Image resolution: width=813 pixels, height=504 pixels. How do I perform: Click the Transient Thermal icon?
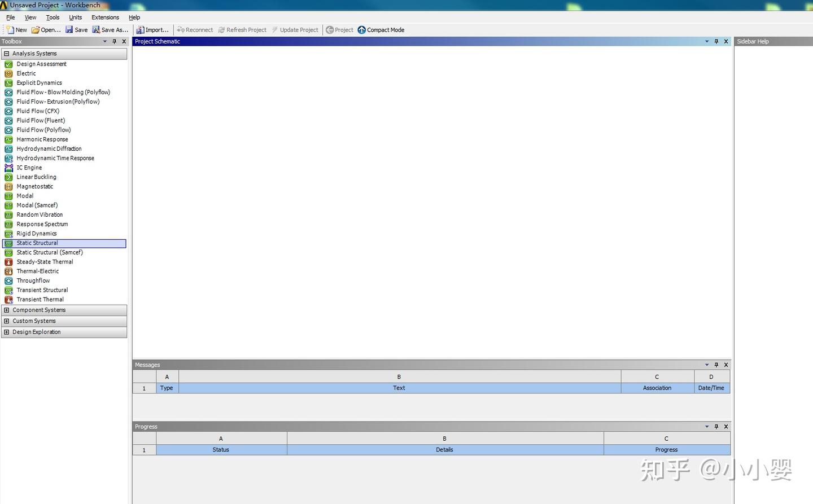8,300
